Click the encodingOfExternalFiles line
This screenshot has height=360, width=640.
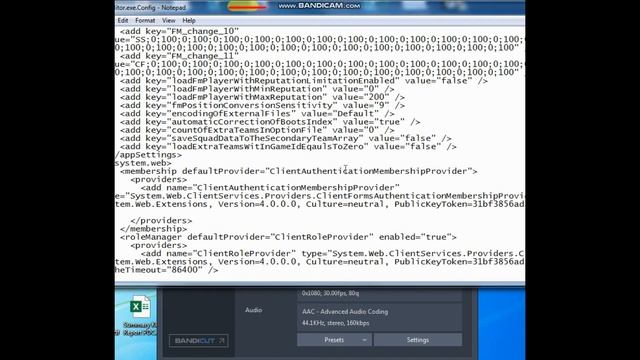[257, 113]
